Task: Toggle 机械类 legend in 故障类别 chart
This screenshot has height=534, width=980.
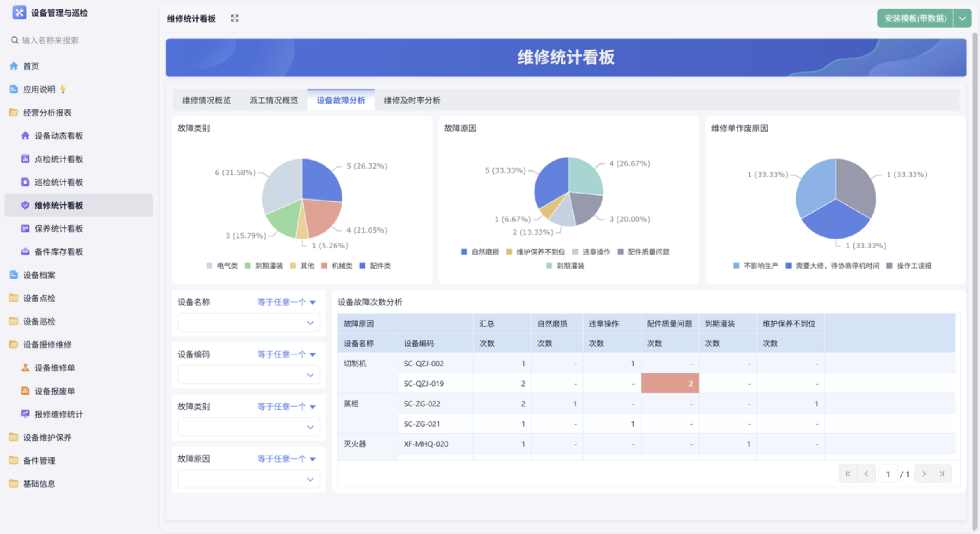Action: [x=337, y=266]
